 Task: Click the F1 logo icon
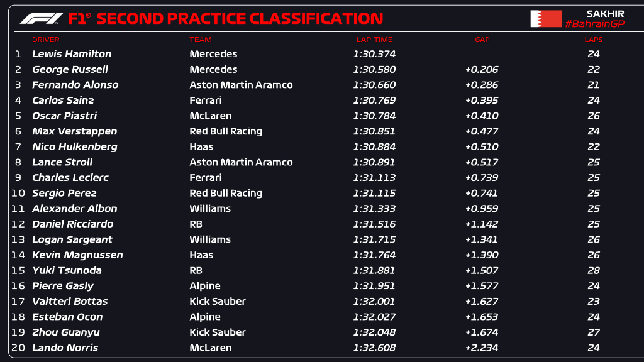(42, 19)
